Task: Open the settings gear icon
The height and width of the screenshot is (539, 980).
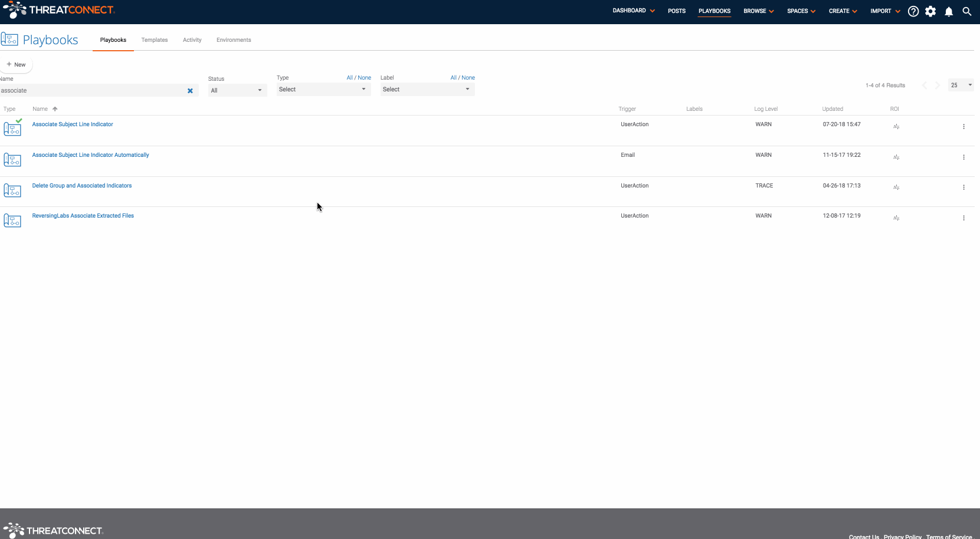Action: (x=930, y=11)
